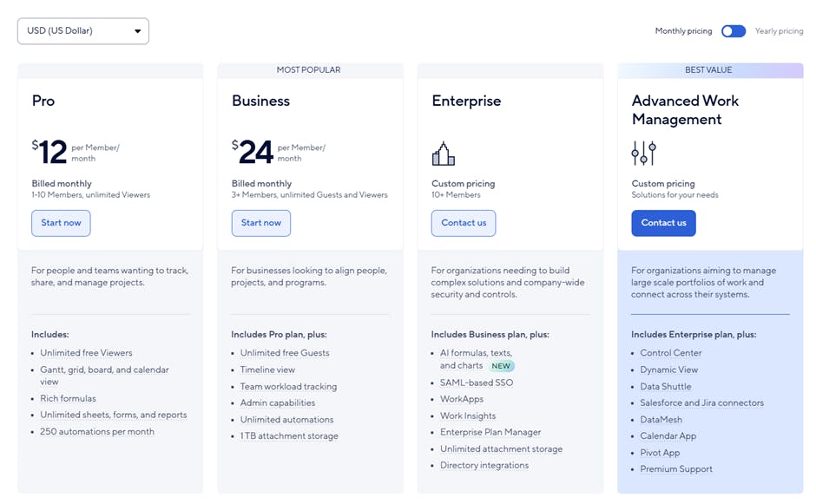The height and width of the screenshot is (504, 816).
Task: Open the Salesforce and Jira connectors link
Action: click(x=701, y=403)
